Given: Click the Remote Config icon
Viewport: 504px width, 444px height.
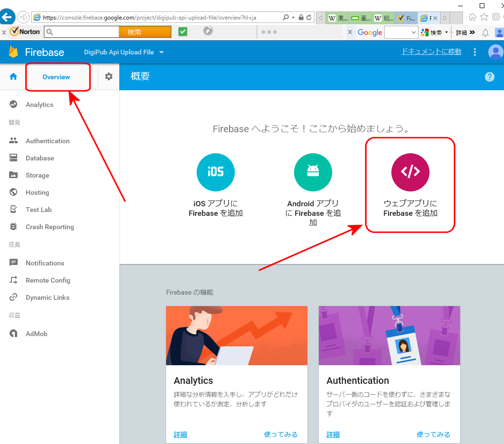Looking at the screenshot, I should pos(13,280).
